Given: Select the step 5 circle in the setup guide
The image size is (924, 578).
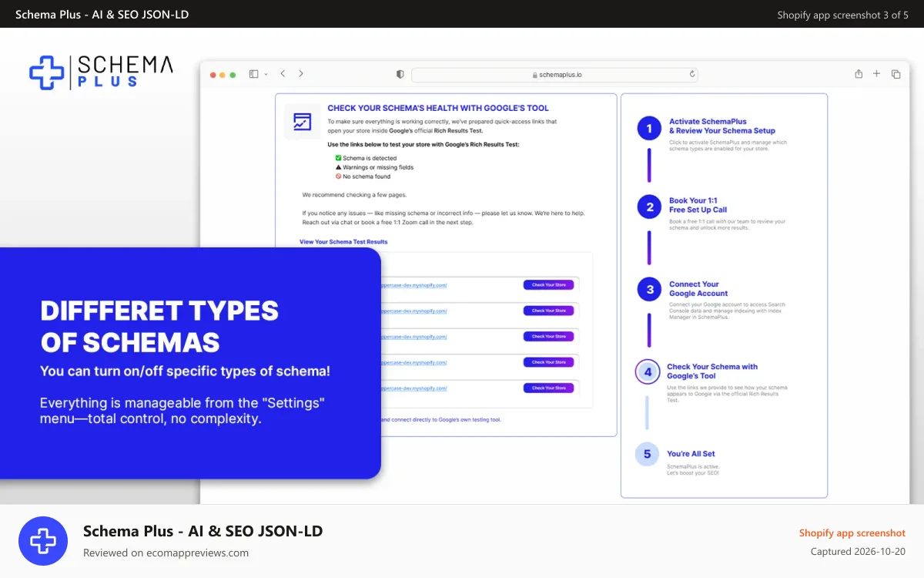Looking at the screenshot, I should click(647, 454).
